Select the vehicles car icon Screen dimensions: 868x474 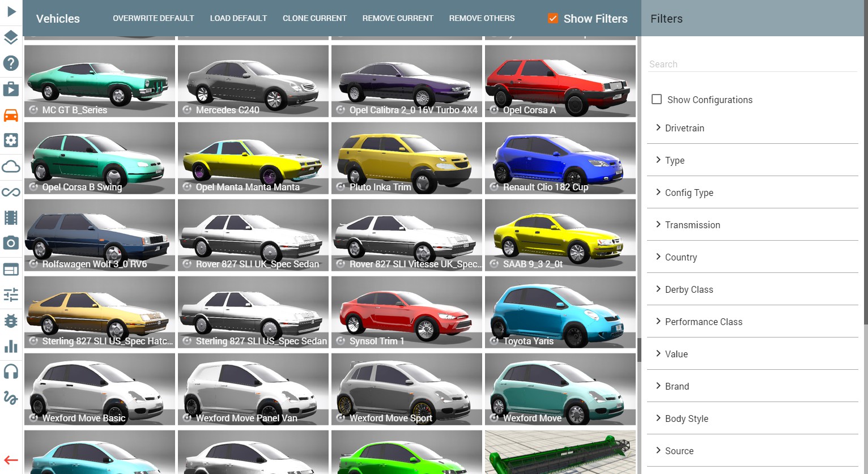(x=11, y=115)
